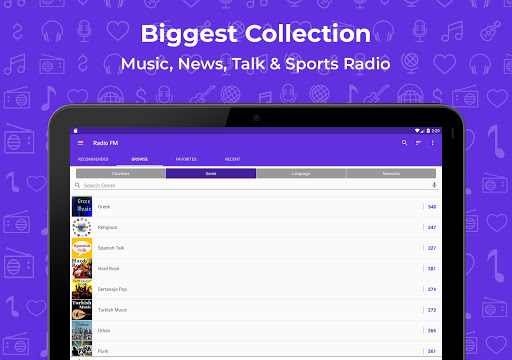Open the Sertanejo Pop genre thumbnail
Image resolution: width=512 pixels, height=360 pixels.
pyautogui.click(x=82, y=289)
